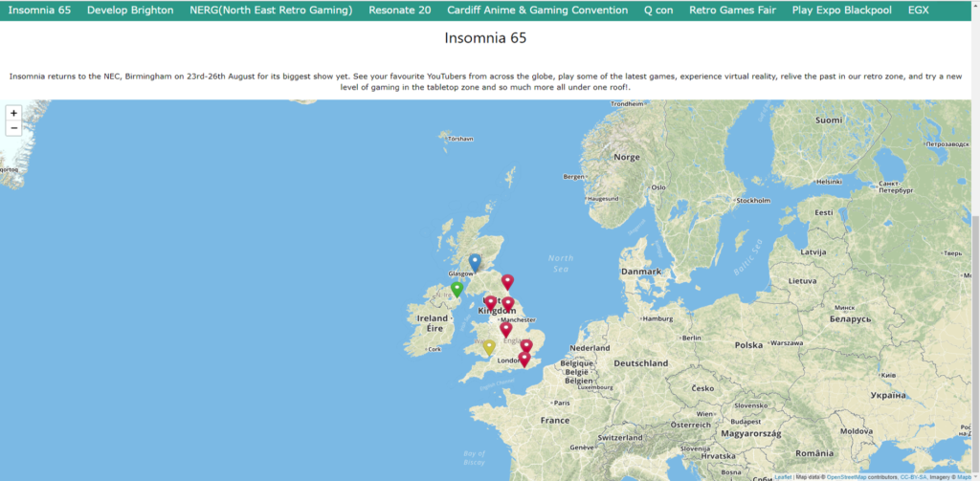Click the North Sea map label
980x481 pixels.
pos(561,264)
